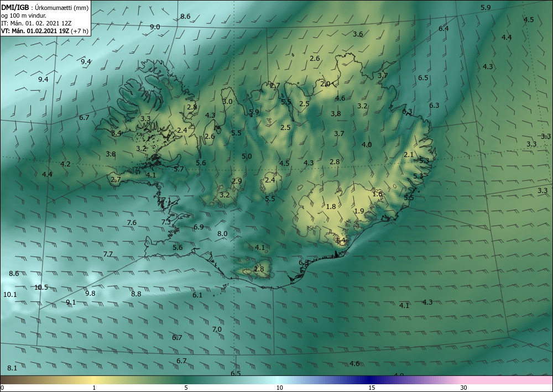
Task: Click the map value '8.0'
Action: click(x=222, y=234)
